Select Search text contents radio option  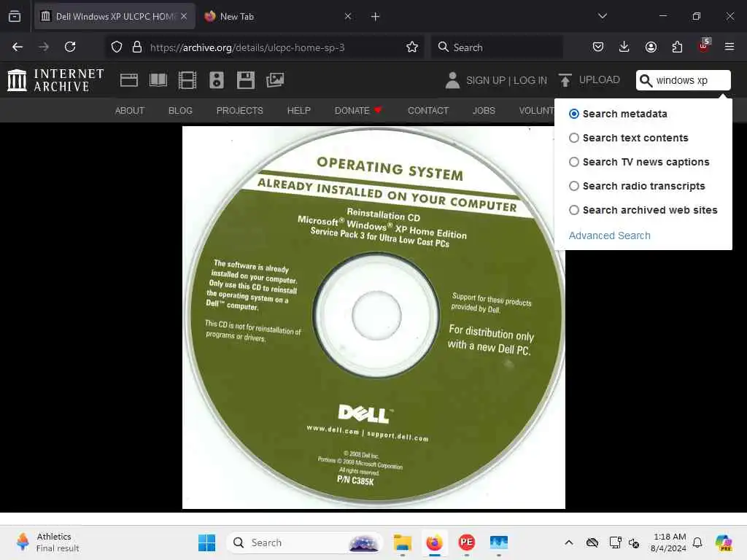click(574, 138)
